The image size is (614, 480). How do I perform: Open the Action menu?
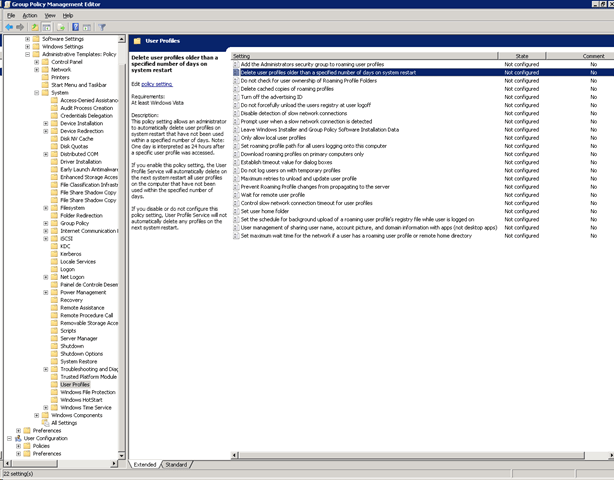30,15
